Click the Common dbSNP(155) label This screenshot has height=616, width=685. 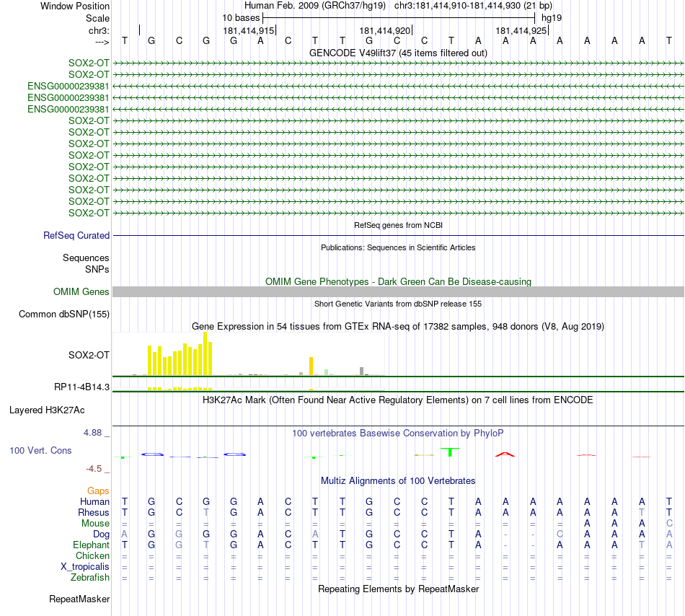[63, 314]
